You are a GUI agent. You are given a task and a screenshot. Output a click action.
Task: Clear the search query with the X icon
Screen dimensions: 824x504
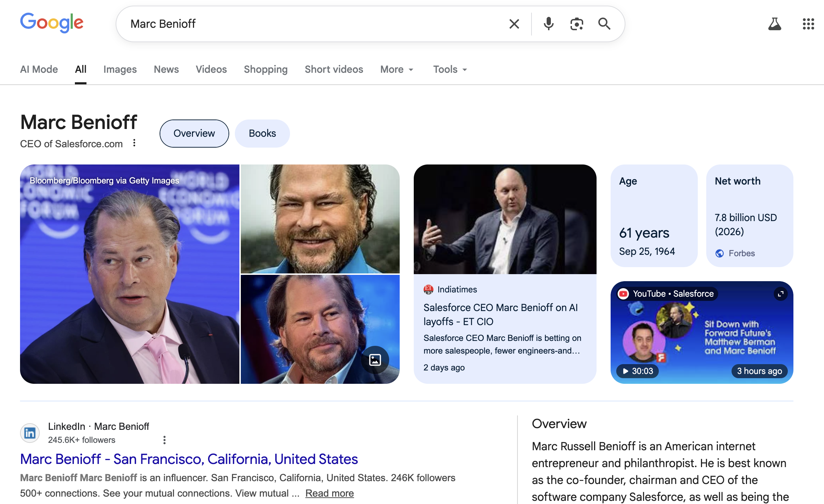pyautogui.click(x=514, y=24)
